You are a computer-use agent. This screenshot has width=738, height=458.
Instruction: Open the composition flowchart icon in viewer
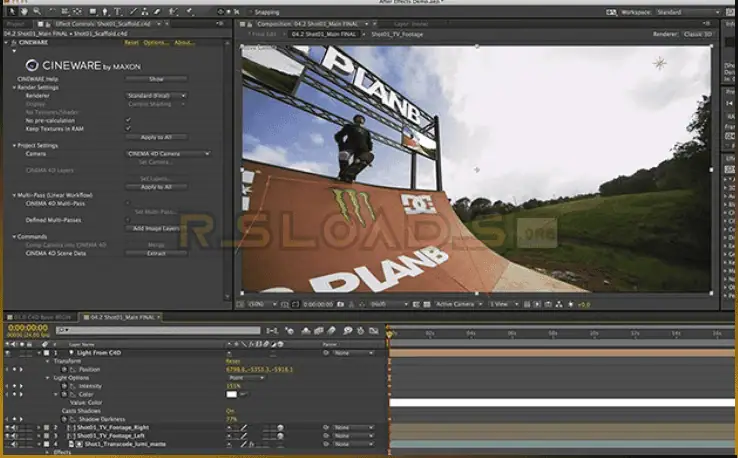[559, 305]
